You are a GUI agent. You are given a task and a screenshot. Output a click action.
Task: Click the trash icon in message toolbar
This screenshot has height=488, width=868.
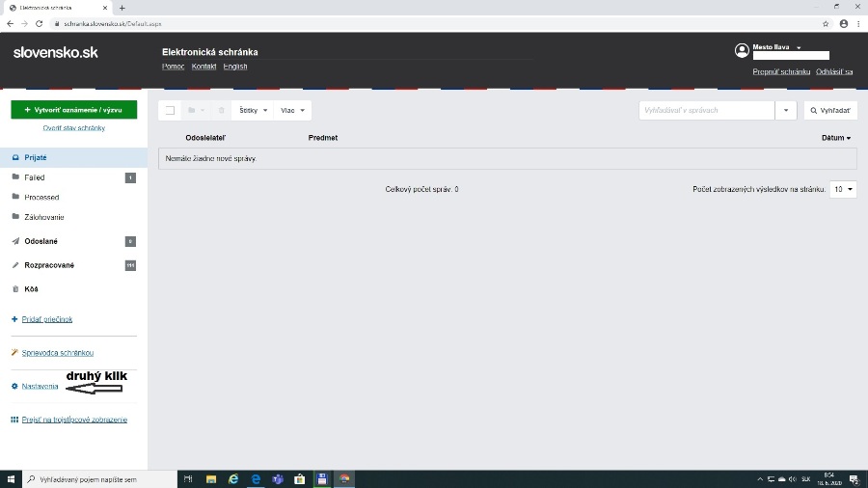click(x=222, y=110)
